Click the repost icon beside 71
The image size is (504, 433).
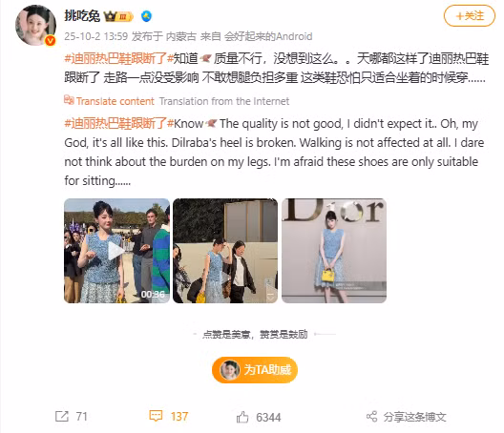coord(62,416)
